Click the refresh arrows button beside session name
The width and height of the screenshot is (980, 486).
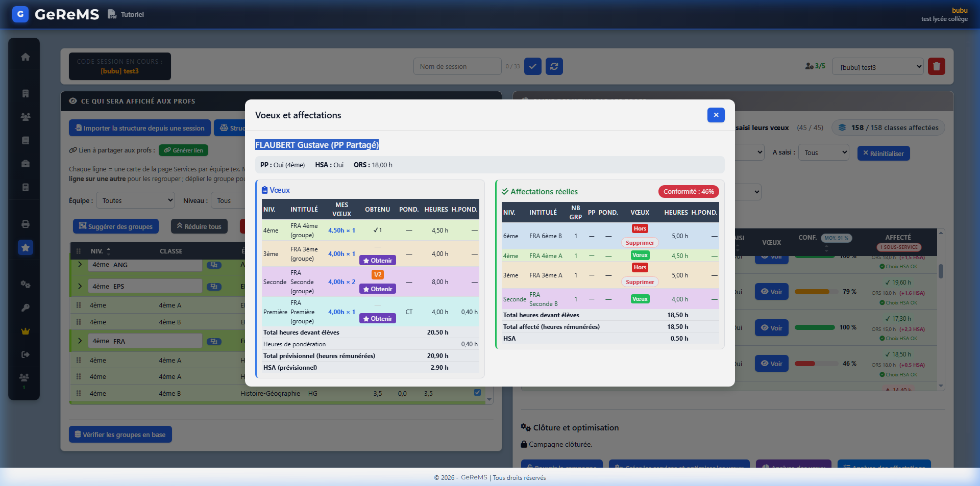(x=554, y=66)
